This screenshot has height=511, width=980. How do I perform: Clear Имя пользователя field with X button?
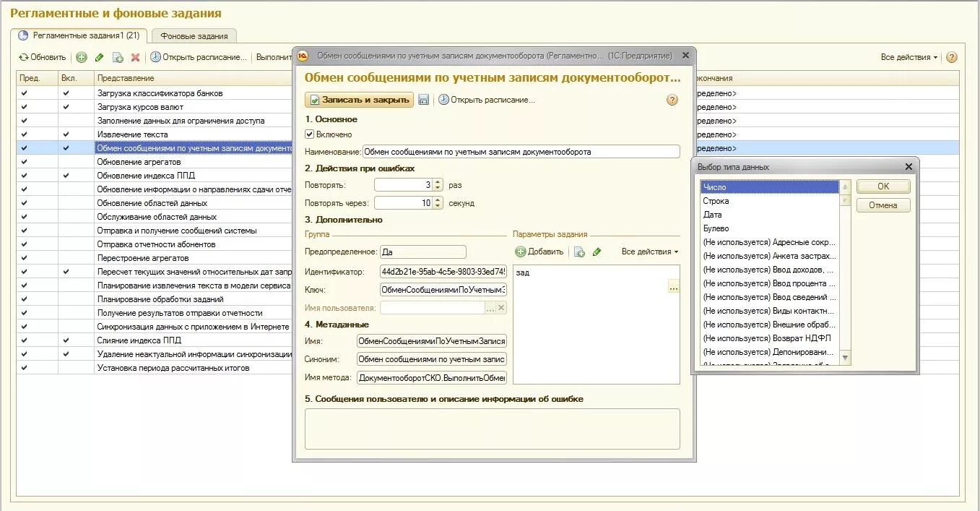tap(501, 308)
